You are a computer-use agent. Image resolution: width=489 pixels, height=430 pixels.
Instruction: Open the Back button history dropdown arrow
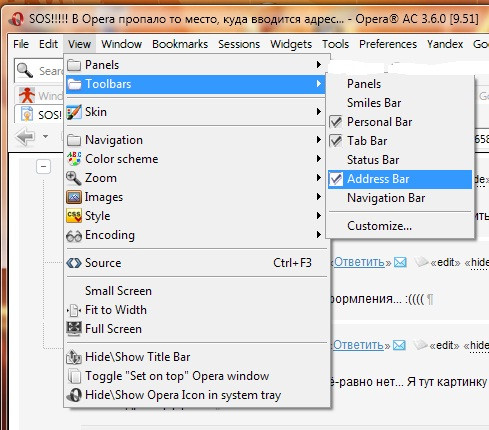(x=46, y=136)
